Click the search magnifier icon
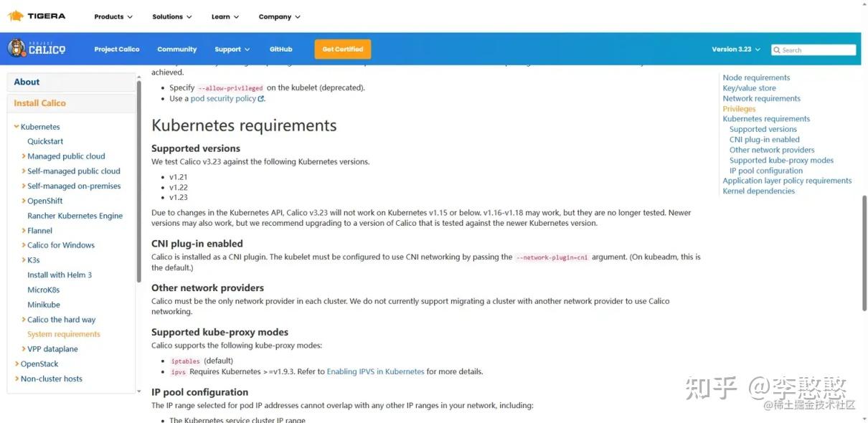The image size is (868, 423). point(777,49)
